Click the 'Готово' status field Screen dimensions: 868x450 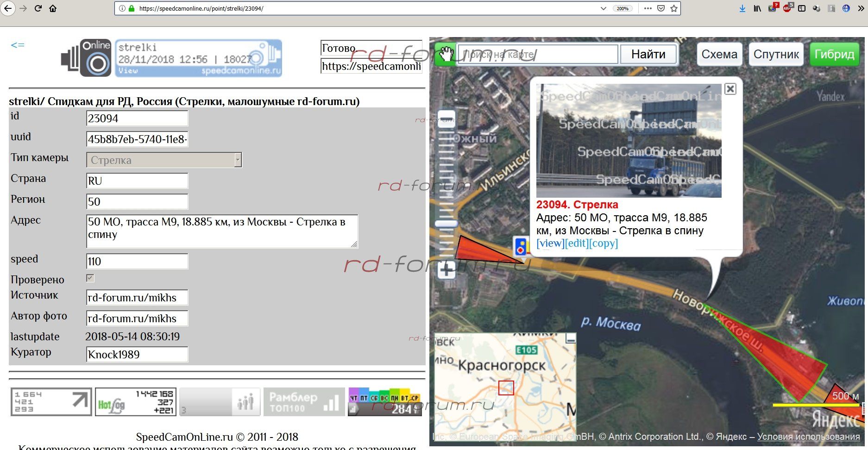pos(371,48)
